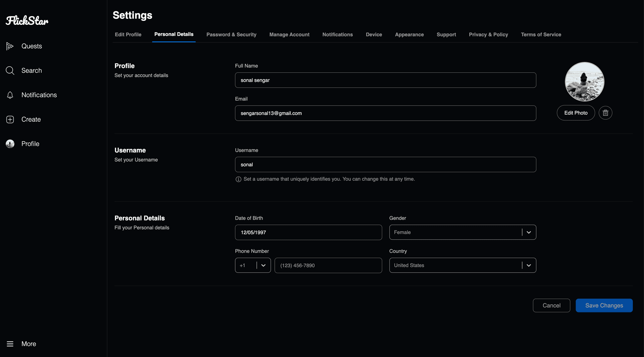Open the Appearance tab
644x357 pixels.
click(x=409, y=35)
